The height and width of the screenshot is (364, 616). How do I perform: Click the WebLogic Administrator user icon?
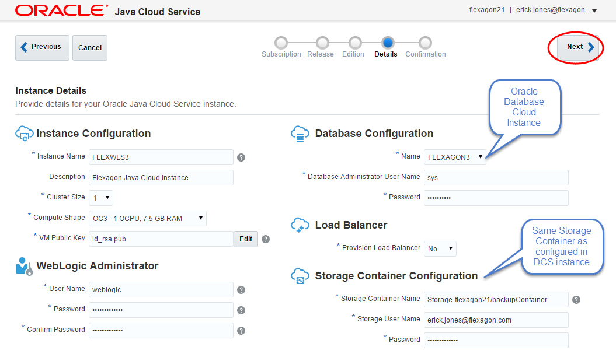[x=24, y=267]
